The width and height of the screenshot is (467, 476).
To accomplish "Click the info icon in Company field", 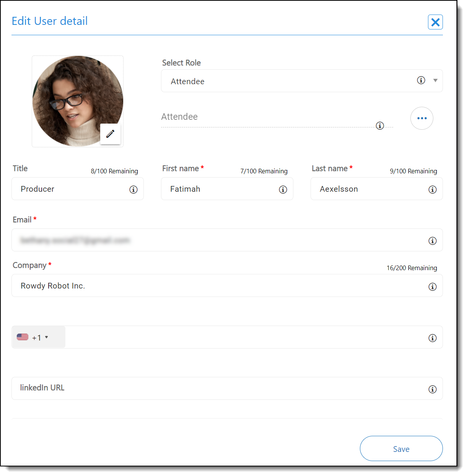I will [433, 287].
